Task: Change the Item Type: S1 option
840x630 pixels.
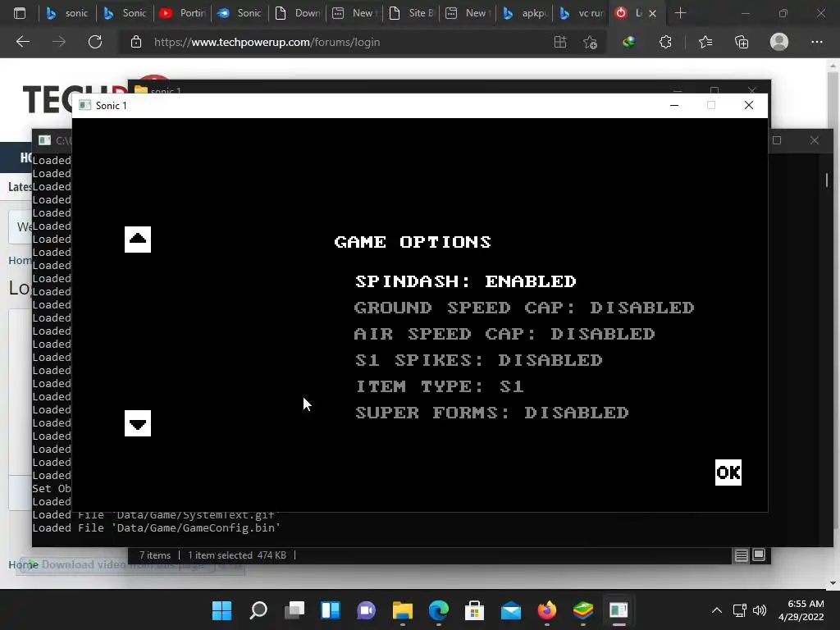Action: pos(440,386)
